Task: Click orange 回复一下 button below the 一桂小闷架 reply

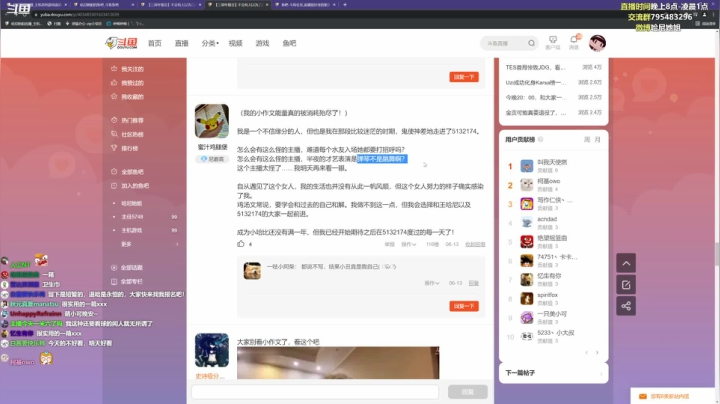Action: (x=464, y=306)
